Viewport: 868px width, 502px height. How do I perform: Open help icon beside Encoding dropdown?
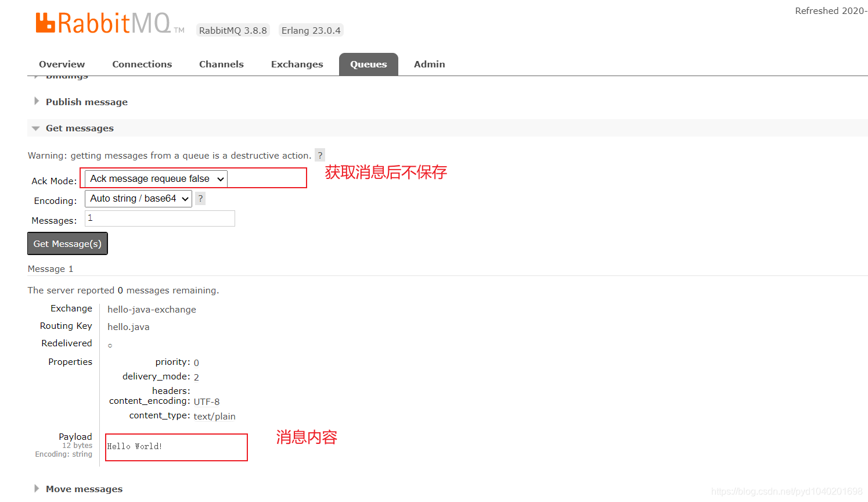(200, 199)
